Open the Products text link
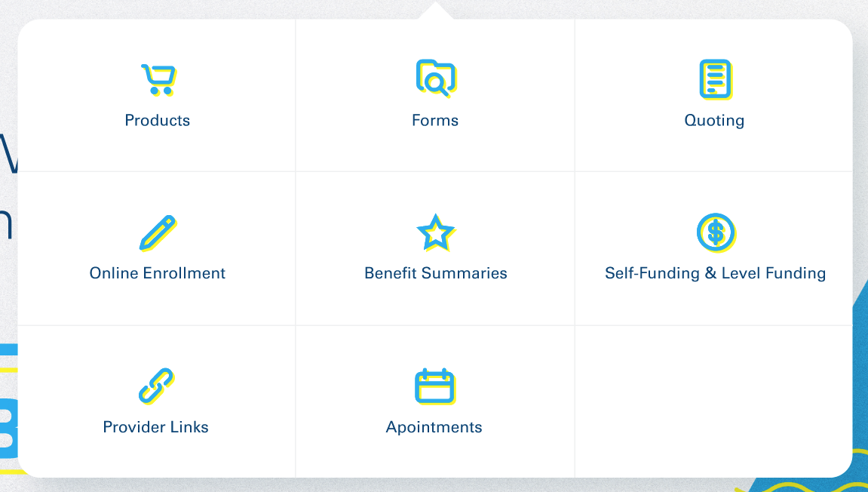868x492 pixels. click(157, 120)
